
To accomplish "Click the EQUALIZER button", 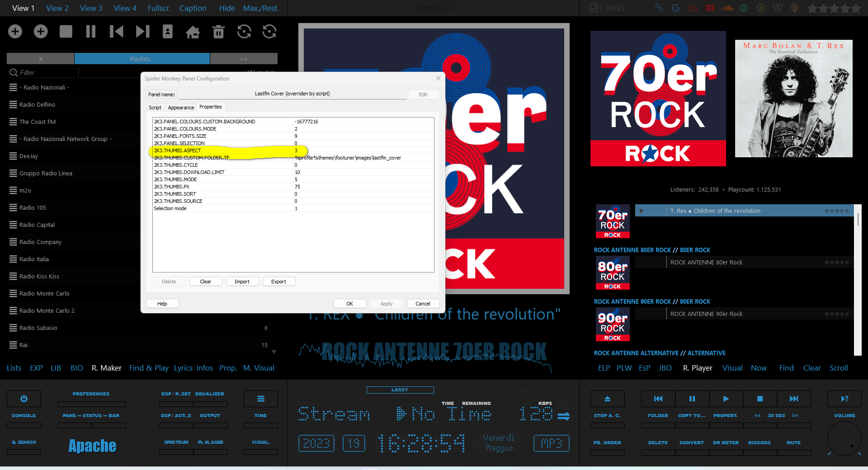I will 210,394.
